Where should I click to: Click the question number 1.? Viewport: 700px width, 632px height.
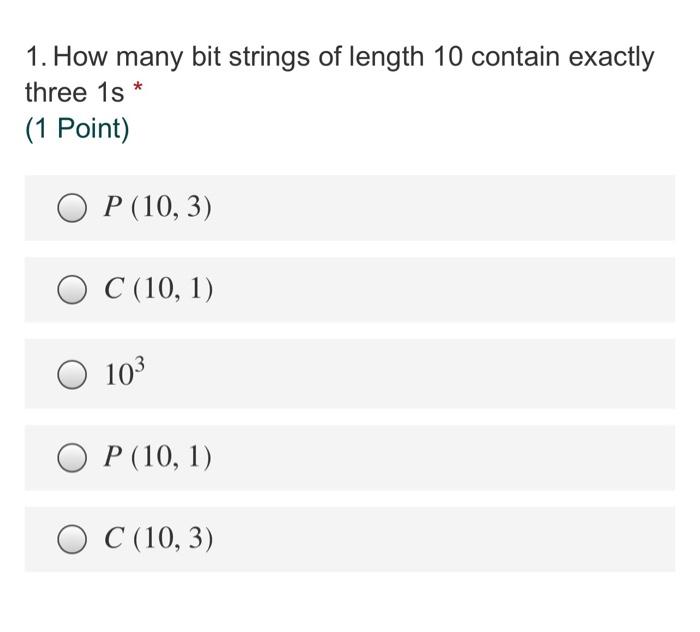(36, 57)
